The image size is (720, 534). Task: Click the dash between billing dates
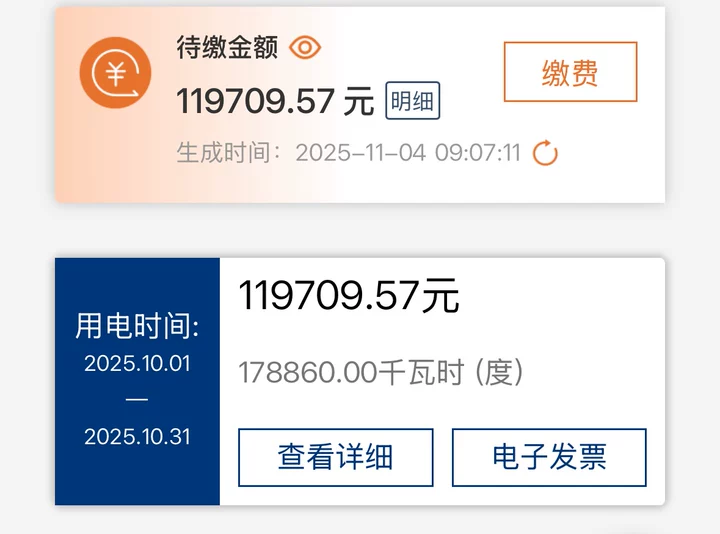137,399
